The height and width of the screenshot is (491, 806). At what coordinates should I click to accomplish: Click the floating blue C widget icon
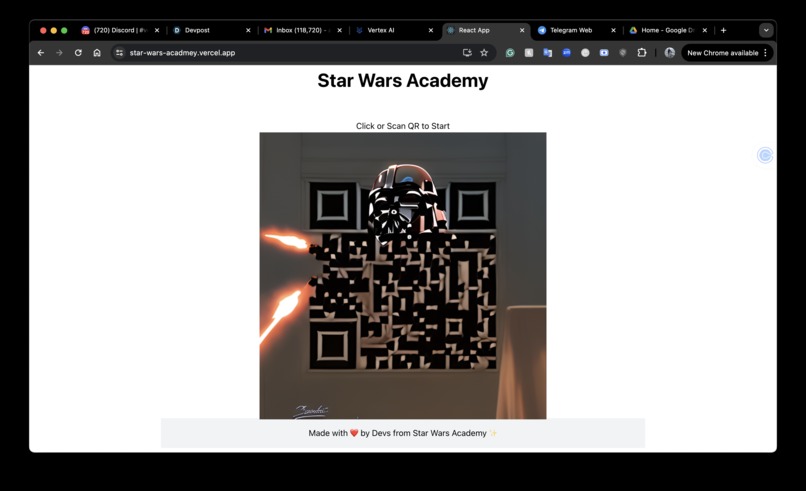coord(765,155)
